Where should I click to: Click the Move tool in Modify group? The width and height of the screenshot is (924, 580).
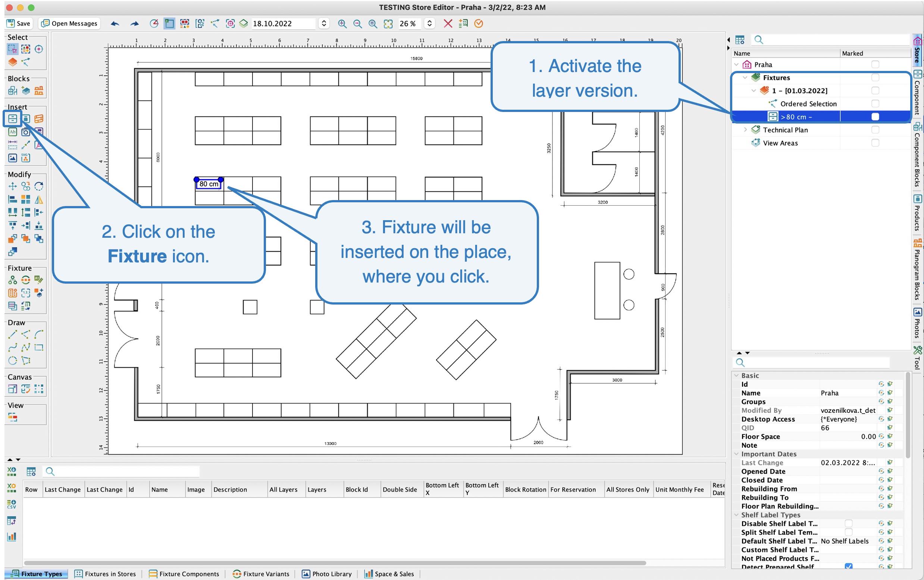[x=13, y=187]
